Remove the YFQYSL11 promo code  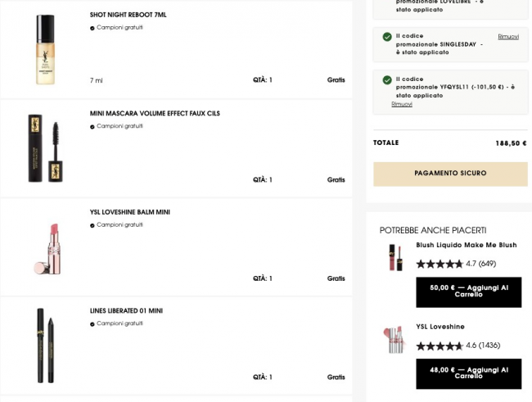pos(402,104)
